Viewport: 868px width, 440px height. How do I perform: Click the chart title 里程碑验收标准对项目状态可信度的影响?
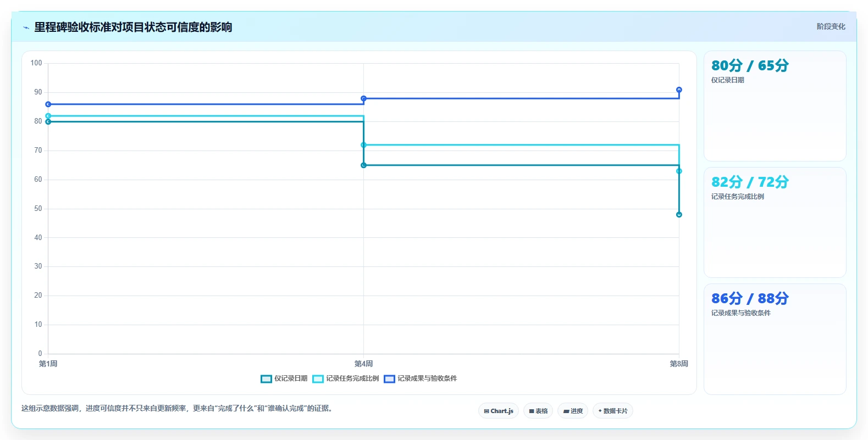coord(133,27)
